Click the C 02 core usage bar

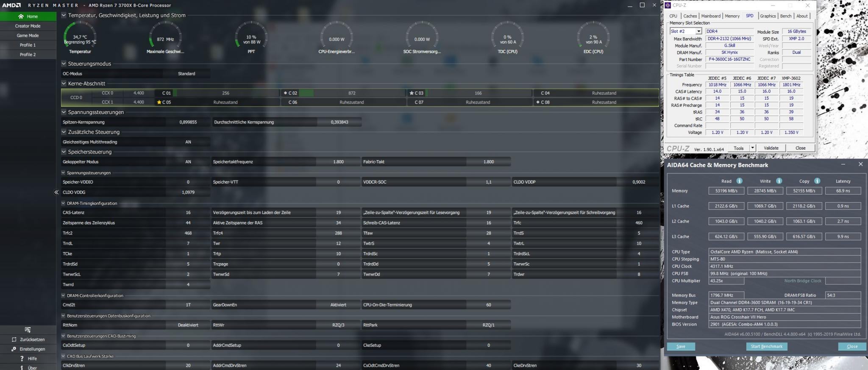click(352, 93)
